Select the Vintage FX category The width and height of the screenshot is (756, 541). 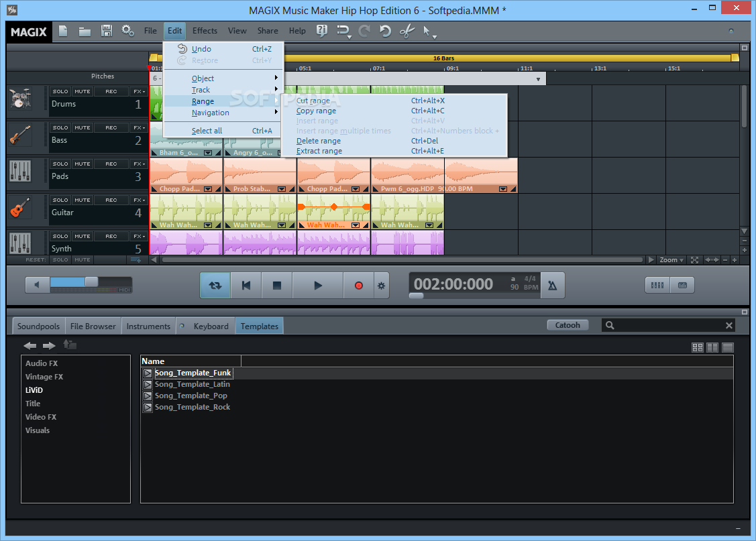44,377
